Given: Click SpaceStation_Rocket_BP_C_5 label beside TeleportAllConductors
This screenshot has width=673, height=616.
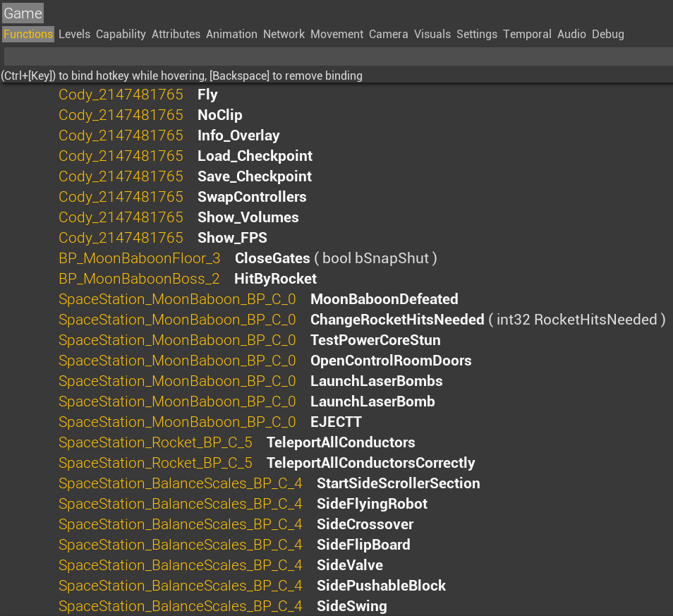Looking at the screenshot, I should click(x=155, y=442).
